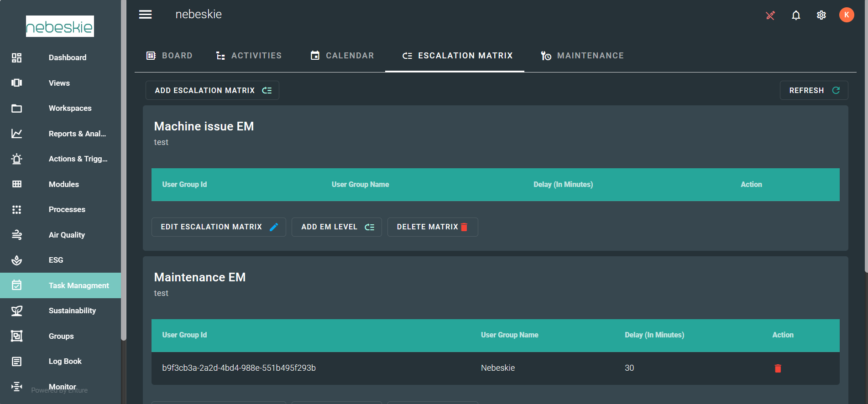Delete the Machine issue EM matrix
This screenshot has width=868, height=404.
click(432, 227)
